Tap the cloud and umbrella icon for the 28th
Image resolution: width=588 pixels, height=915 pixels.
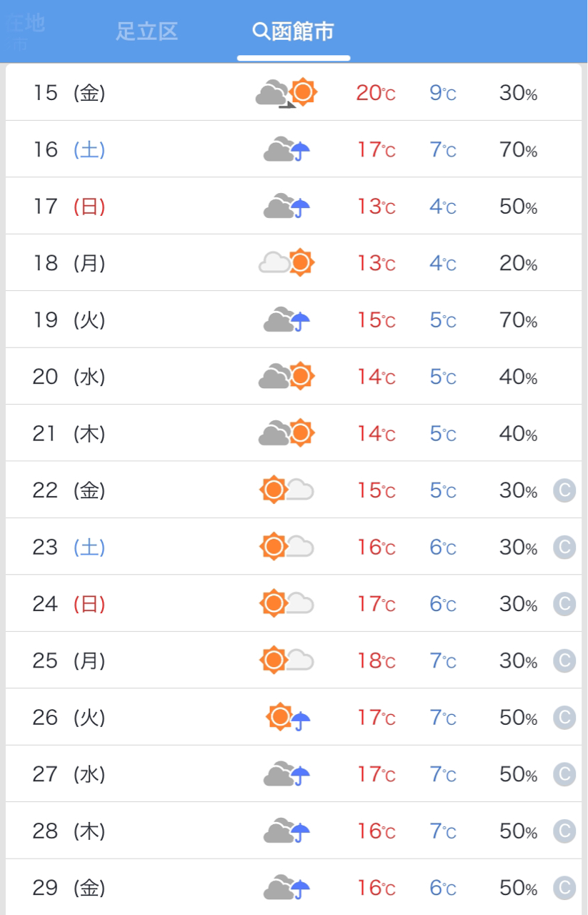pos(286,831)
